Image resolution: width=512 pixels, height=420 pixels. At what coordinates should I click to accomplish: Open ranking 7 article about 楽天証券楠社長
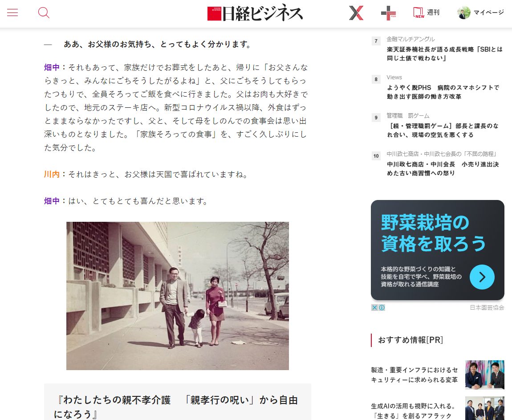click(x=444, y=53)
